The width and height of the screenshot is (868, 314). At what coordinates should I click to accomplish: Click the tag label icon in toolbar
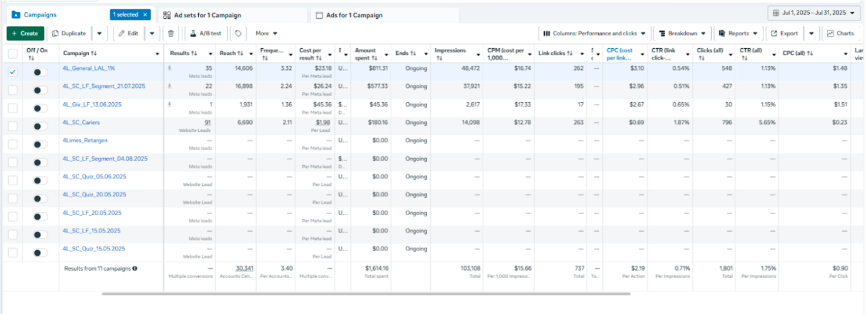[x=238, y=34]
